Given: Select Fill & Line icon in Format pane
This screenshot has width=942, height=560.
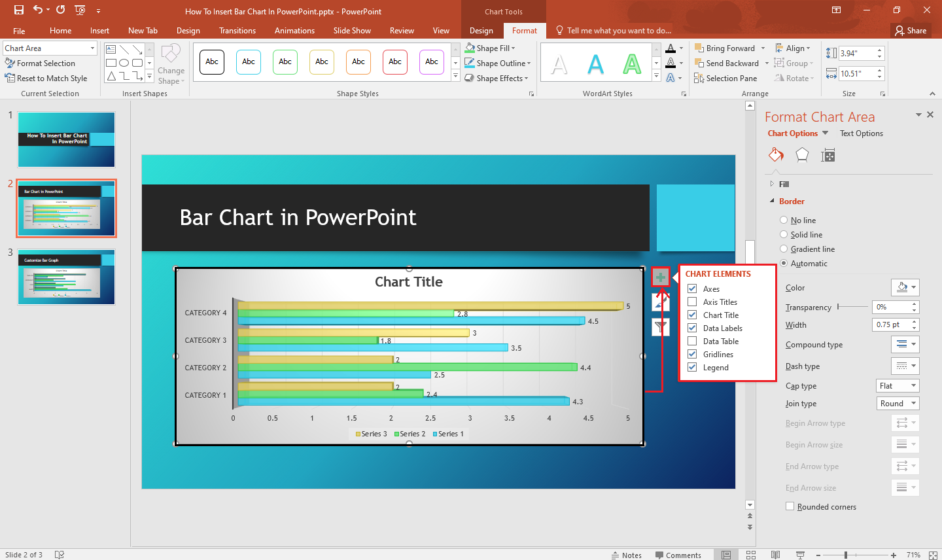Looking at the screenshot, I should [776, 155].
